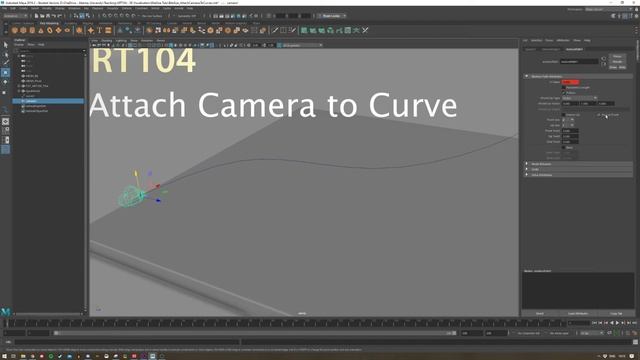Screen dimensions: 640x360
Task: Pick the Paint Selection tool in the toolbox
Action: (5, 63)
